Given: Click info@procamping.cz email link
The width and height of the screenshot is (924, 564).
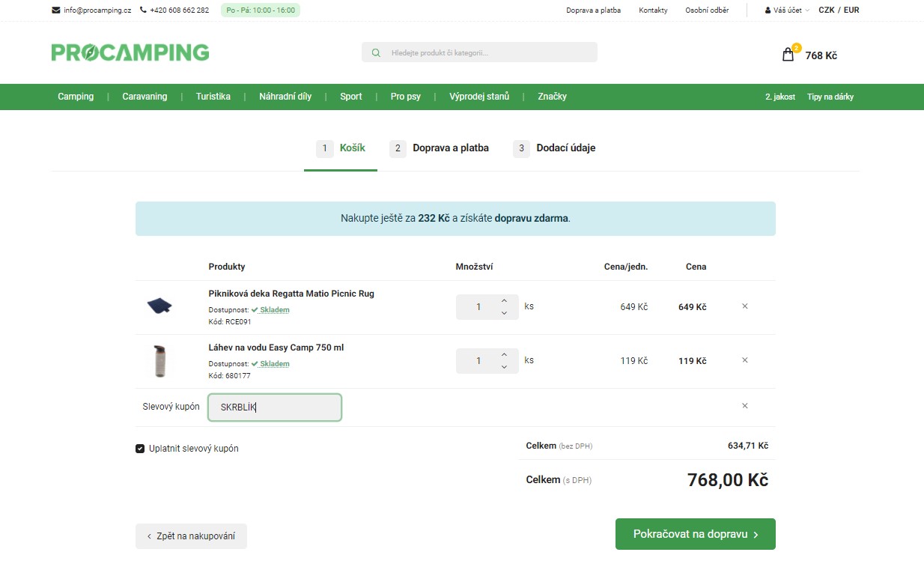Looking at the screenshot, I should (97, 10).
